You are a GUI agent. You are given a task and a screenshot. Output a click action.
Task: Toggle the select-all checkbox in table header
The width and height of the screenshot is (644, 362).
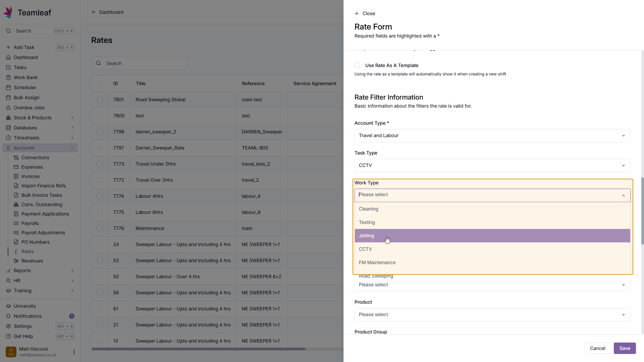coord(100,83)
